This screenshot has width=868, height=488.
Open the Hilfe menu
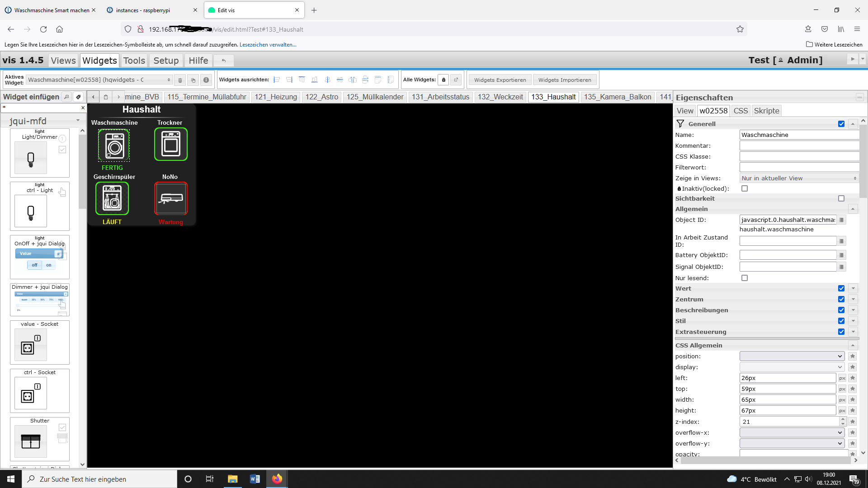pyautogui.click(x=198, y=61)
